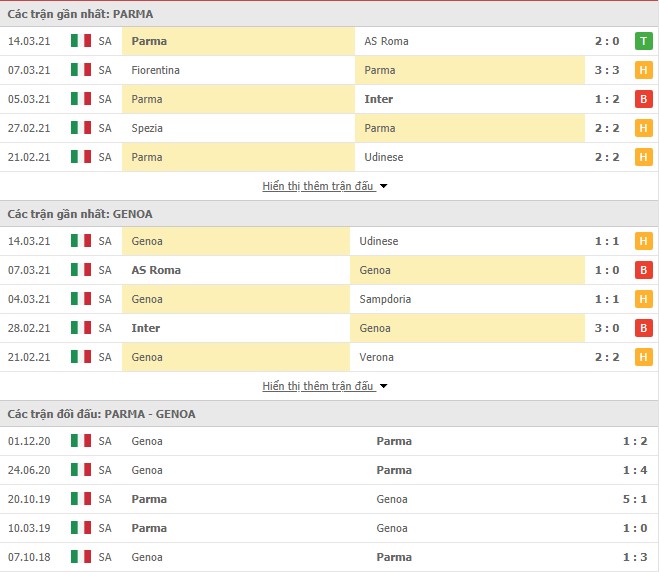
Task: Click the Italy flag on 14.03.21 Parma row
Action: [x=81, y=41]
